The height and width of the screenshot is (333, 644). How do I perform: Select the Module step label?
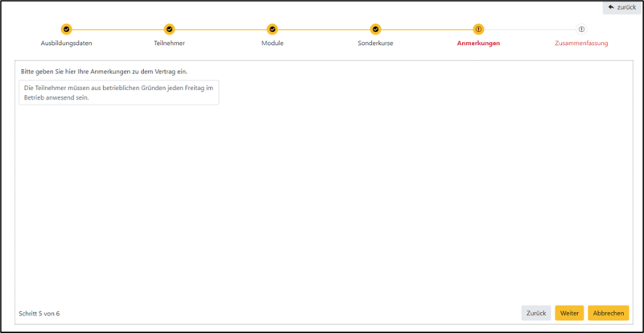click(x=272, y=43)
